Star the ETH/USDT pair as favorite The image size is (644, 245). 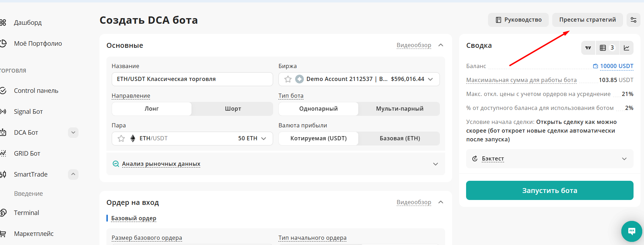121,139
